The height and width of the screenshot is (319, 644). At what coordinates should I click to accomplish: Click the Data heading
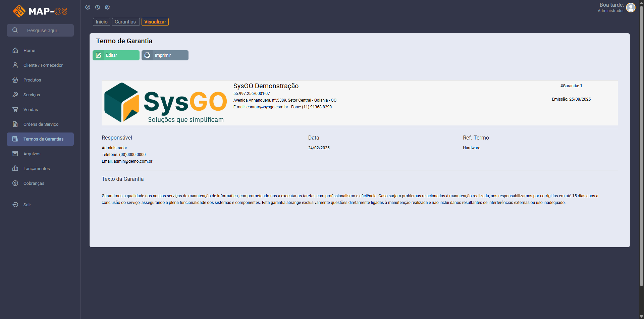click(x=314, y=138)
